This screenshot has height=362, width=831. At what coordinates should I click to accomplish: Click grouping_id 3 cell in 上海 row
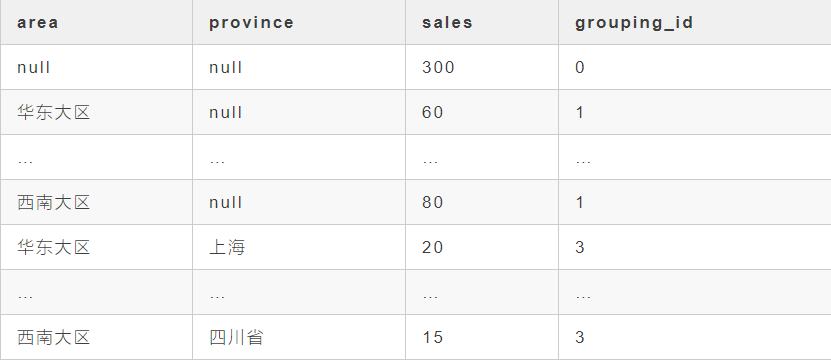pyautogui.click(x=695, y=248)
